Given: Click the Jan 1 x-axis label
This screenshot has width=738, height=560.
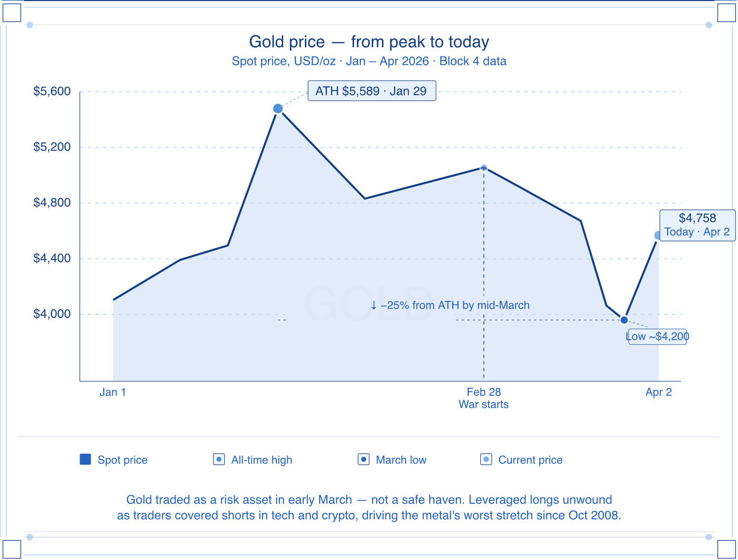Looking at the screenshot, I should click(113, 392).
